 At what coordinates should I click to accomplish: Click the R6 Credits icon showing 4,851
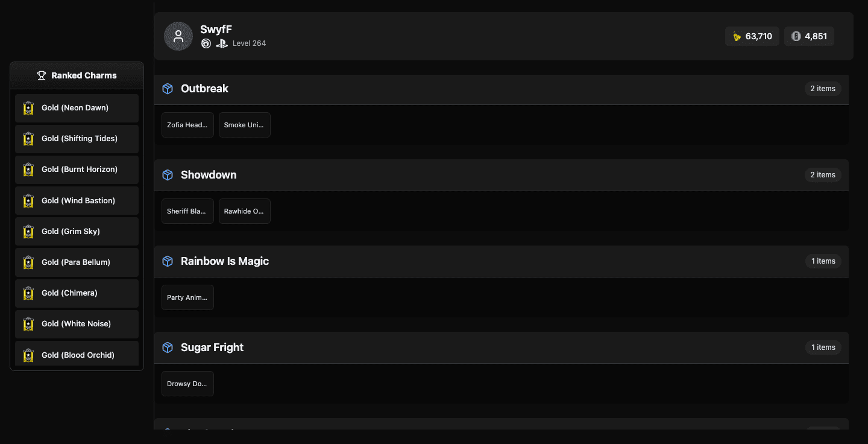tap(796, 36)
